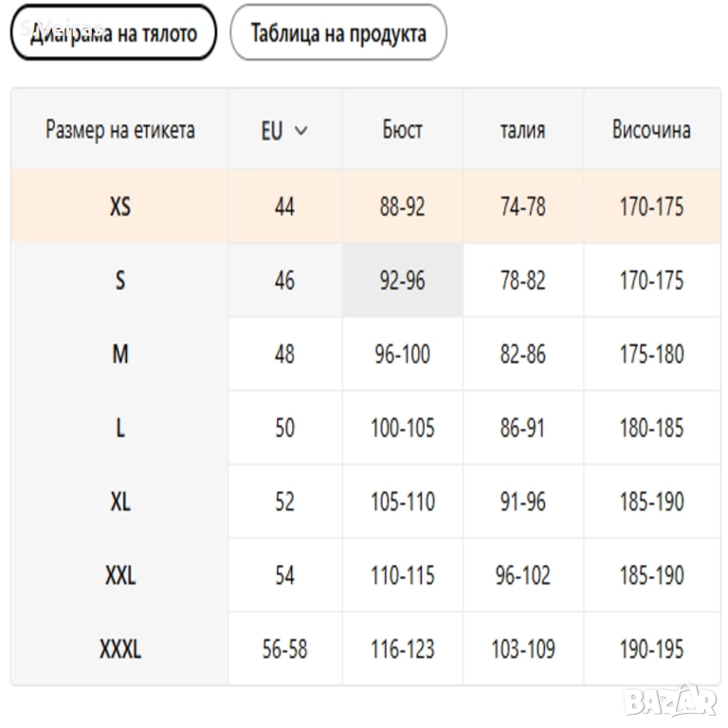Click EU size 44 cell
728x728 pixels.
[284, 207]
